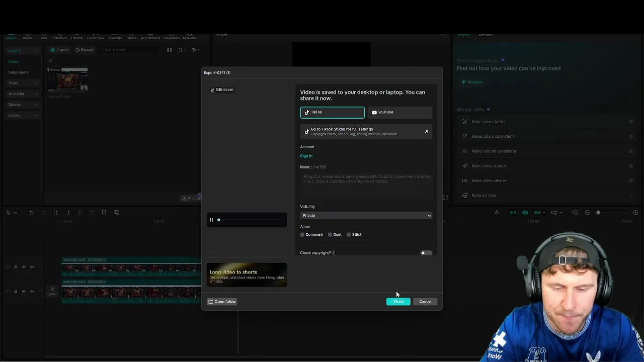644x362 pixels.
Task: Expand the Library sidebar section
Action: pos(23,115)
